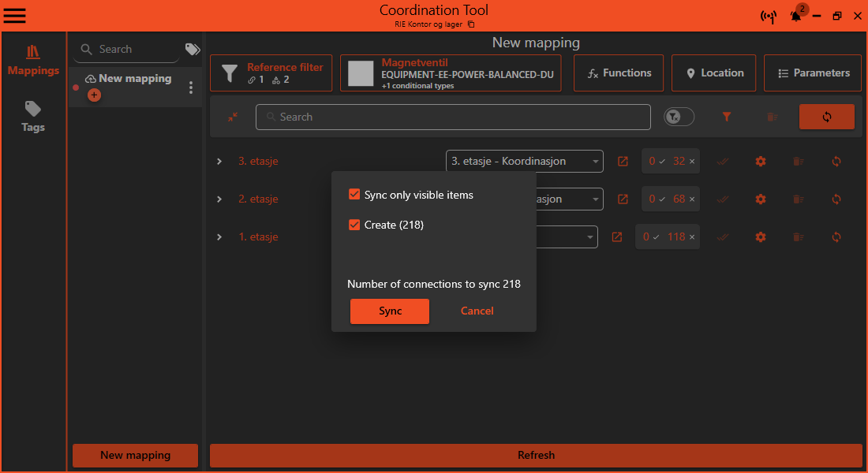Screen dimensions: 868x473
Task: Click the collapse arrows icon left of search bar
Action: [x=232, y=117]
